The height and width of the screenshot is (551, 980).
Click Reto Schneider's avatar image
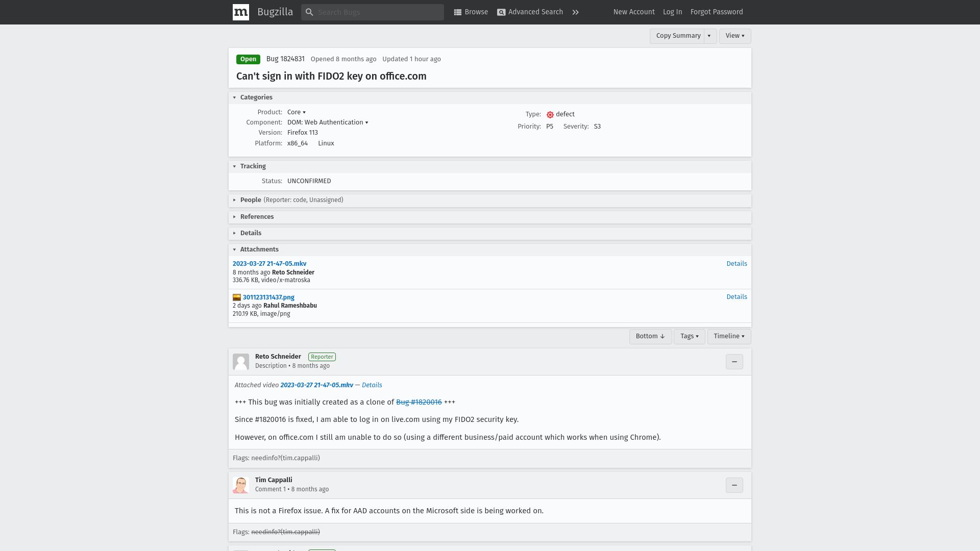241,362
